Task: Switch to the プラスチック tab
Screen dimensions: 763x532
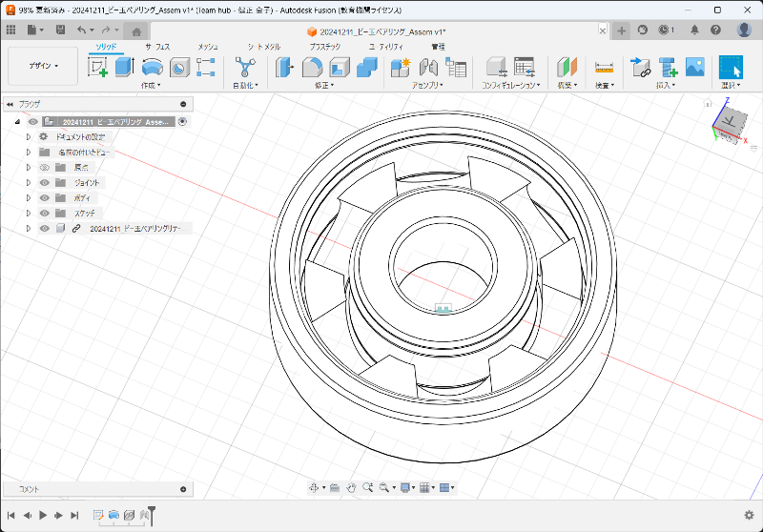Action: point(324,47)
